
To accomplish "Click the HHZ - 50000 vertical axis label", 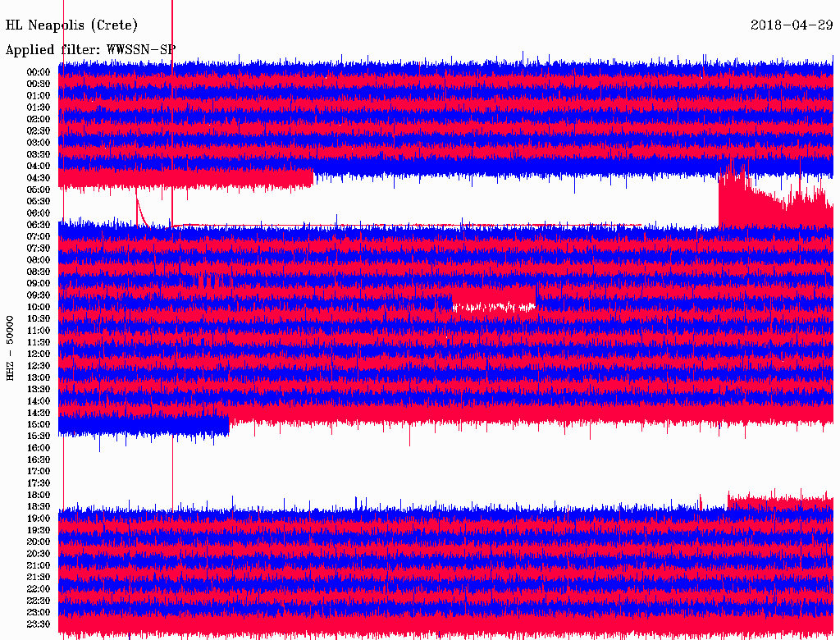I will pyautogui.click(x=11, y=348).
